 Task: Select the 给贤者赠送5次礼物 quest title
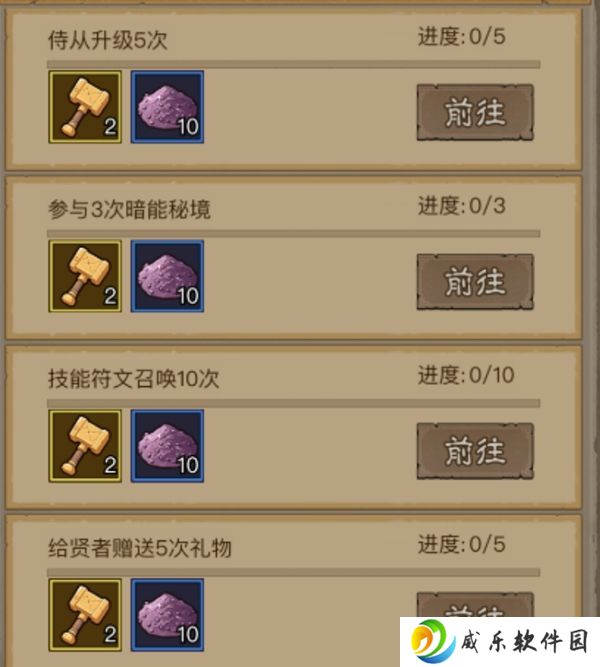140,547
